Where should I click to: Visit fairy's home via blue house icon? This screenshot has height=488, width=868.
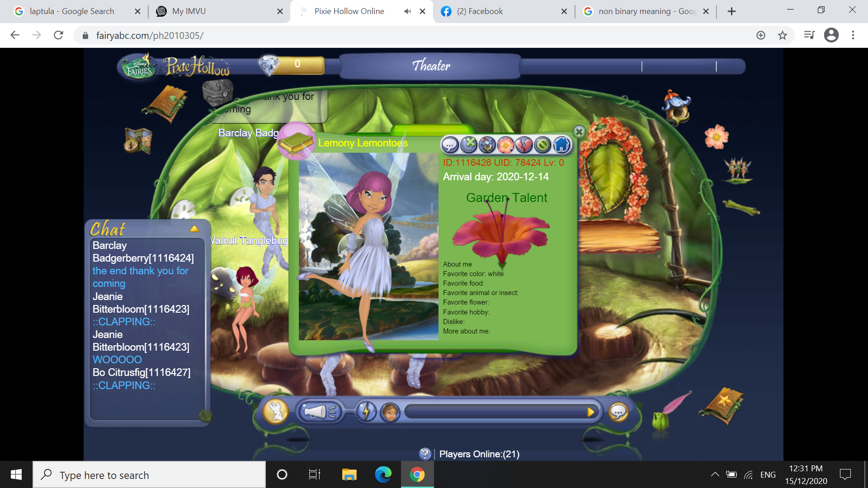561,145
